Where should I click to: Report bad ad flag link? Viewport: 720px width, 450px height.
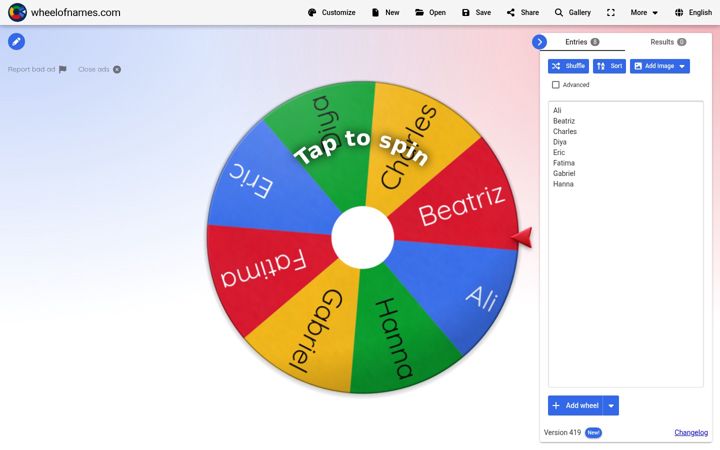point(37,69)
